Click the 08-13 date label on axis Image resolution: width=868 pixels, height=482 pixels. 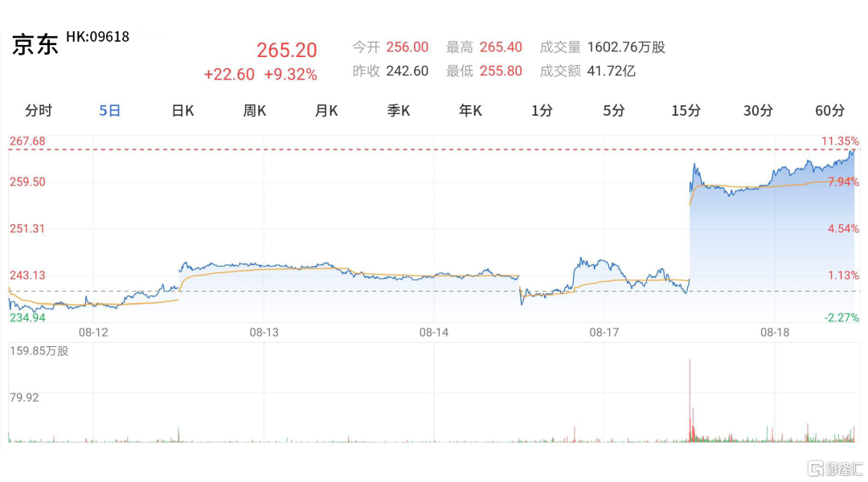tap(264, 332)
